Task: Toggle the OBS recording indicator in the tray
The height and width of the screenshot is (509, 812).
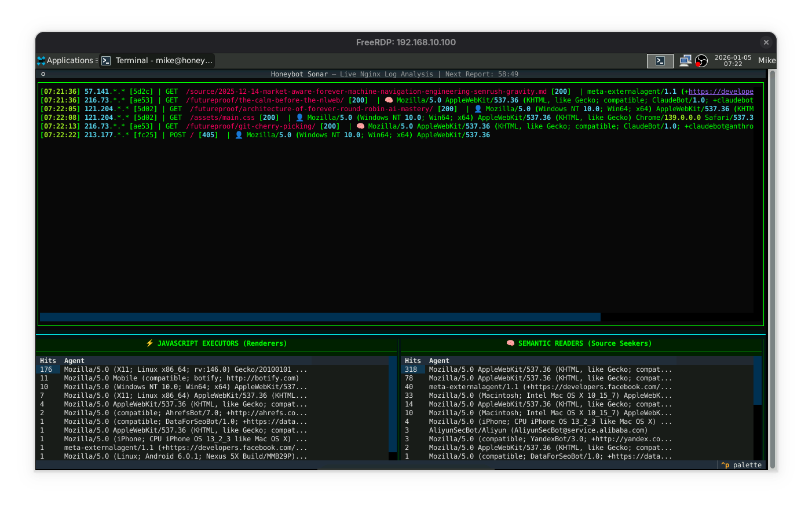Action: 701,60
